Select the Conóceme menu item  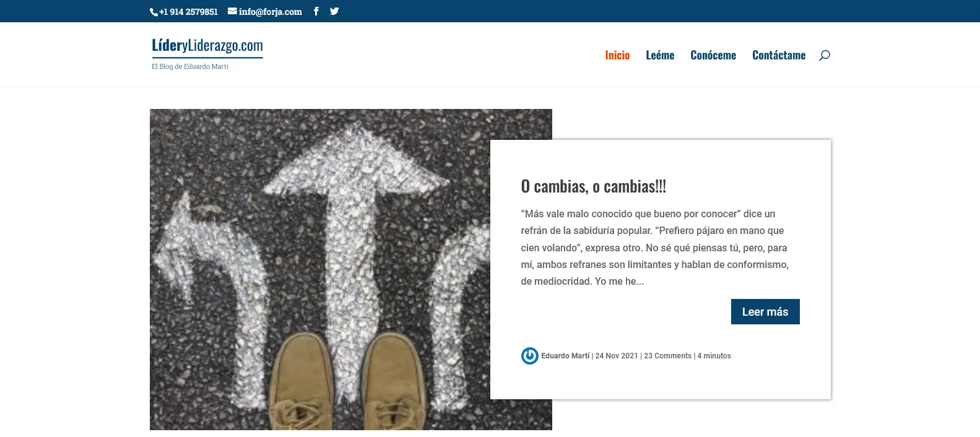click(713, 55)
